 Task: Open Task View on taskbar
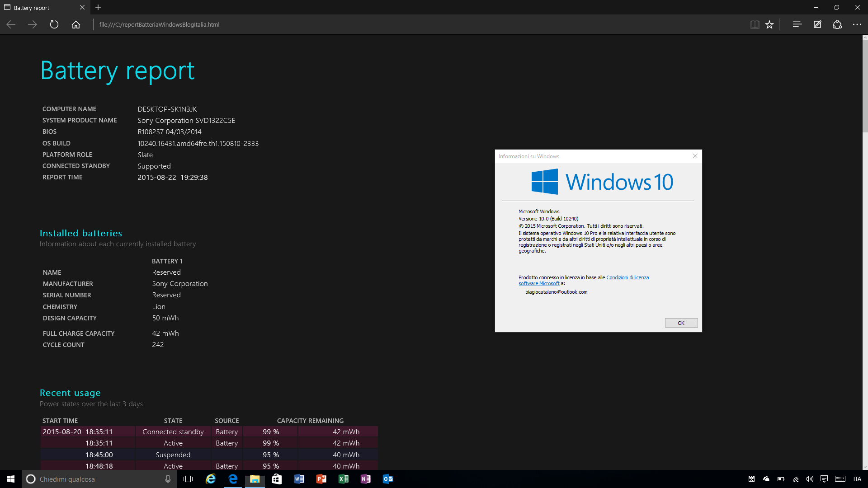[188, 479]
